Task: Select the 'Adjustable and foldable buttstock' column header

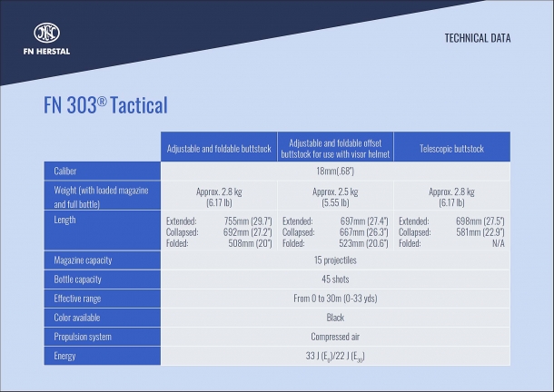Action: [x=219, y=149]
